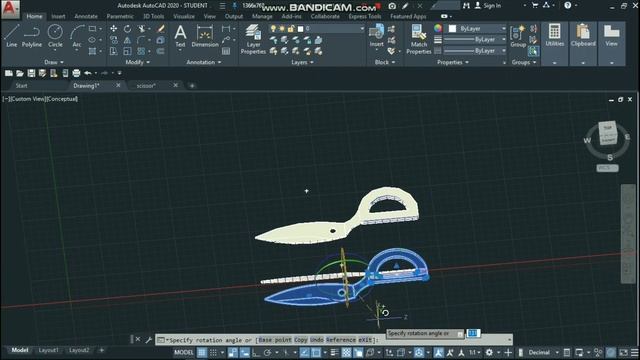Click the Base point option in command line
The width and height of the screenshot is (640, 360).
pos(275,340)
